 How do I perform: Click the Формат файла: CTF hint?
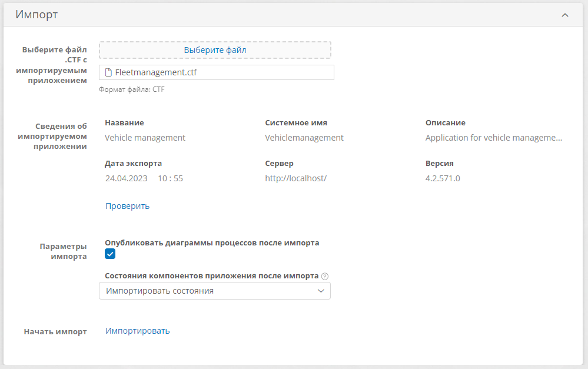132,89
